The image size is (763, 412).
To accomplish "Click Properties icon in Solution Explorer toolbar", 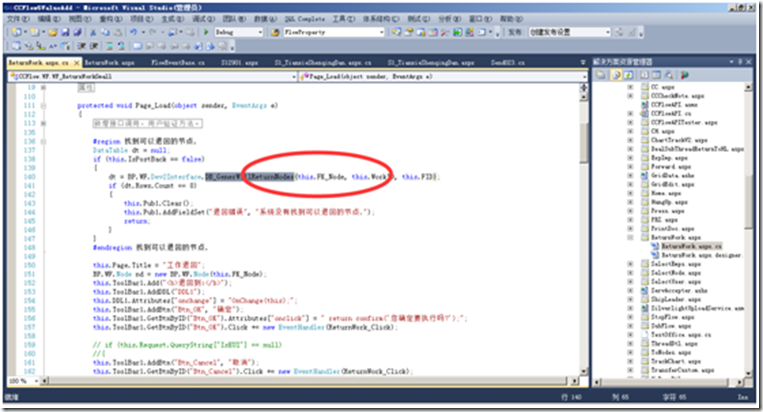I will (601, 75).
